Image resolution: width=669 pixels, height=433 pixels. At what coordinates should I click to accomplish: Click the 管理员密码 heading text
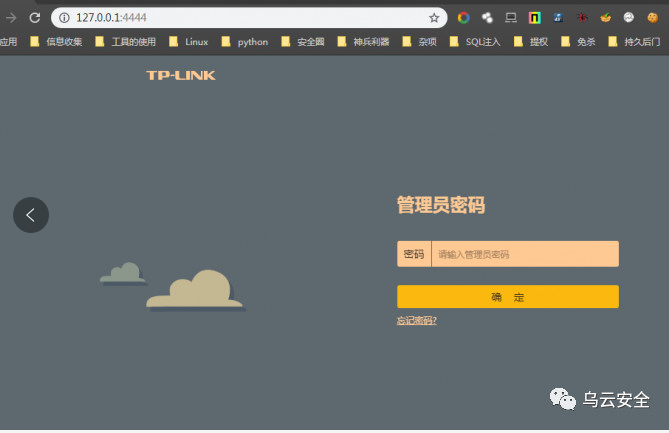tap(441, 205)
